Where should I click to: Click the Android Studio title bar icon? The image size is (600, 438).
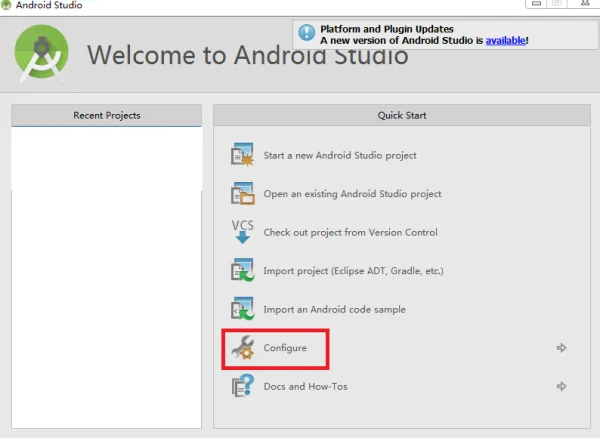[6, 5]
